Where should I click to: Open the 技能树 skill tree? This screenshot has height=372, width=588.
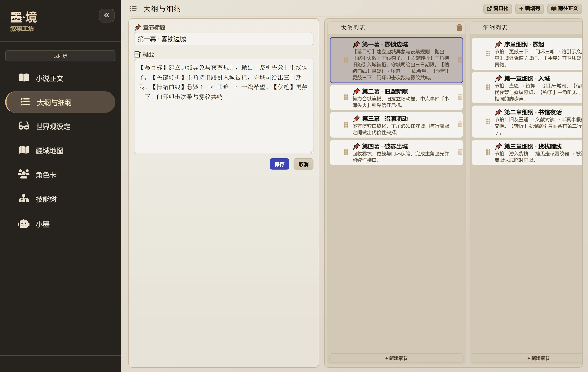pyautogui.click(x=60, y=199)
